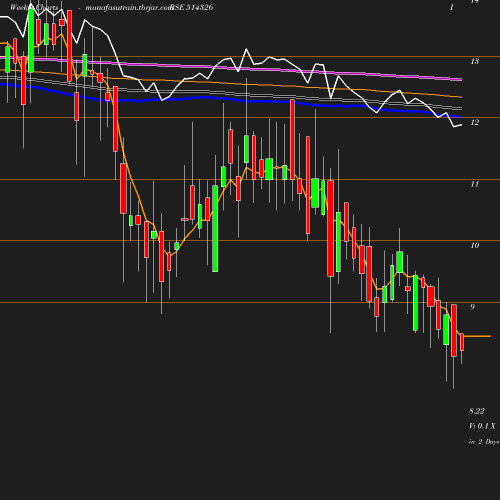
Task: Click the price axis label 10
Action: [475, 245]
